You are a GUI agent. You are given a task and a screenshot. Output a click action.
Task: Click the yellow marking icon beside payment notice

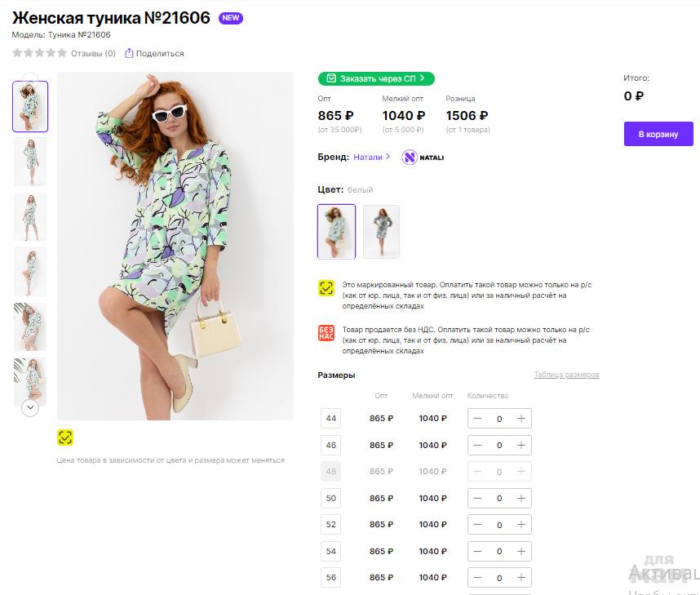pos(326,288)
